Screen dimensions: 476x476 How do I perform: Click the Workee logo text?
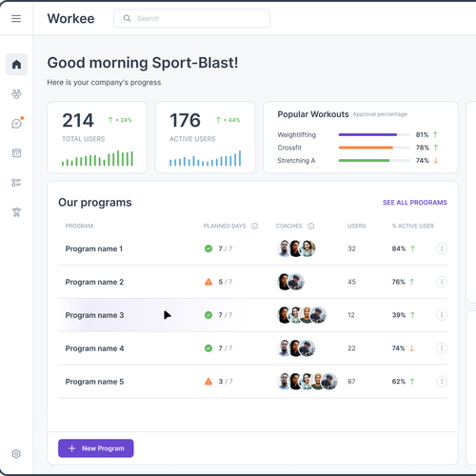click(x=70, y=18)
